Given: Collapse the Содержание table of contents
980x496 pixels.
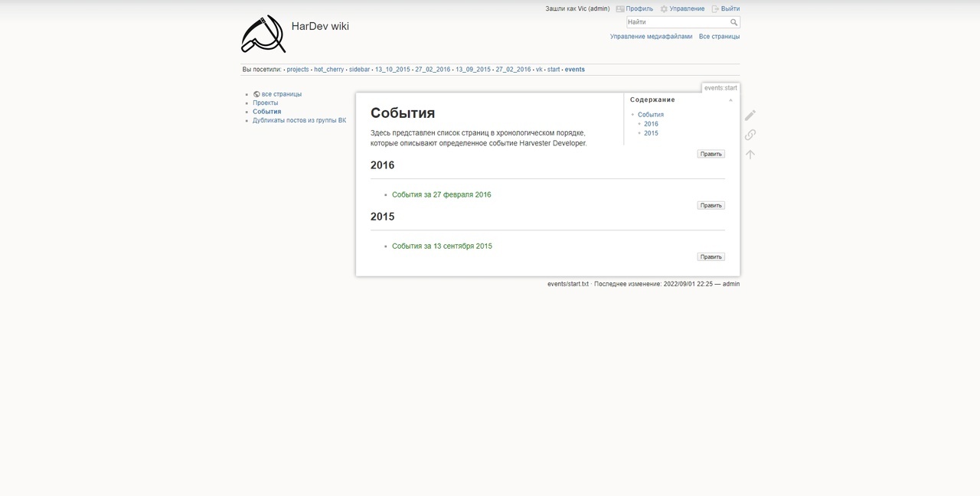Looking at the screenshot, I should pyautogui.click(x=730, y=100).
